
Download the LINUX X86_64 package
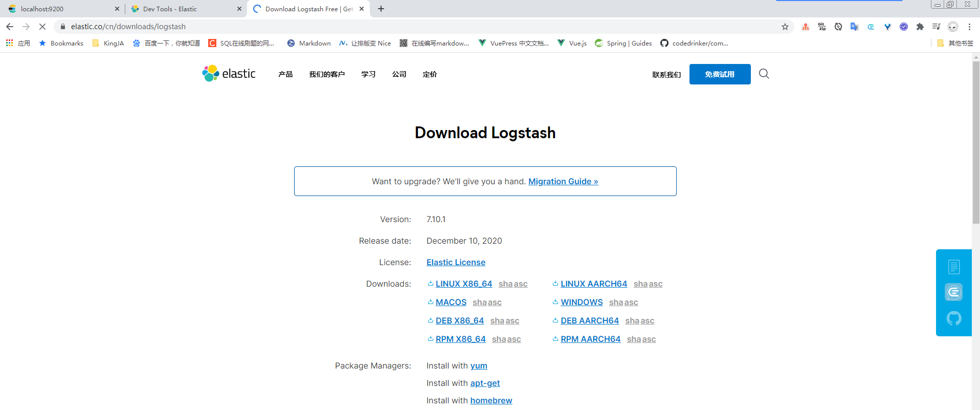point(464,284)
